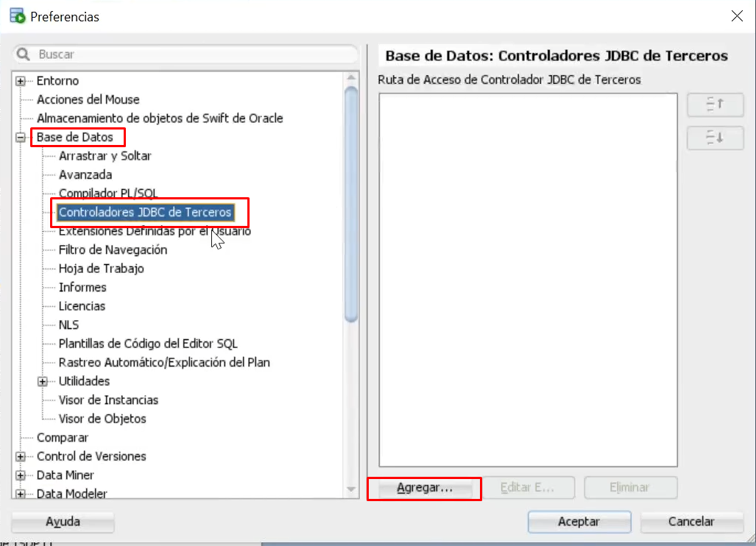This screenshot has height=546, width=756.
Task: Select Acciones del Mouse item
Action: [88, 99]
